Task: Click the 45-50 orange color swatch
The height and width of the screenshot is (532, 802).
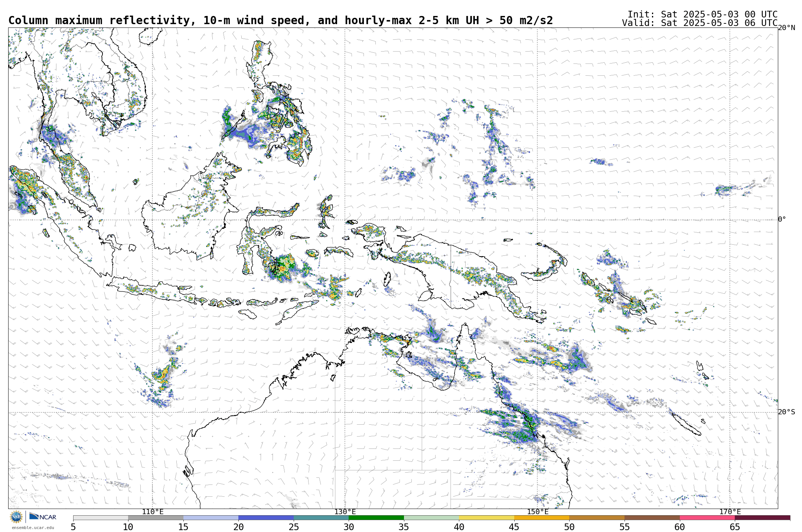Action: (542, 518)
